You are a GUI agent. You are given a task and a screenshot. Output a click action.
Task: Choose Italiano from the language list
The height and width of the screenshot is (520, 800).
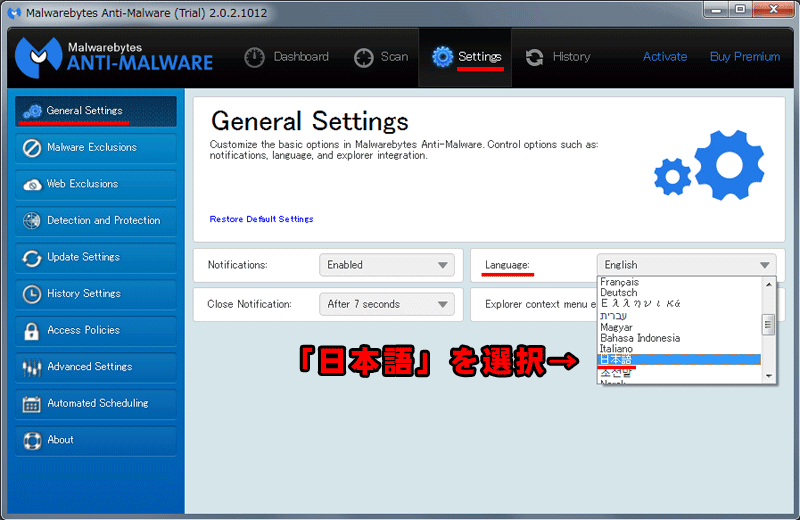point(679,349)
